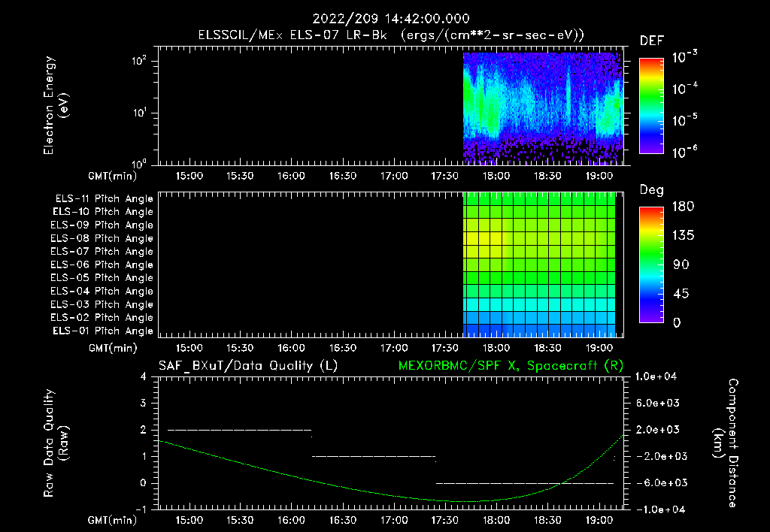Click the GMT(min) label under the spectrogram panel
Viewport: 770px width, 532px height.
[x=113, y=176]
